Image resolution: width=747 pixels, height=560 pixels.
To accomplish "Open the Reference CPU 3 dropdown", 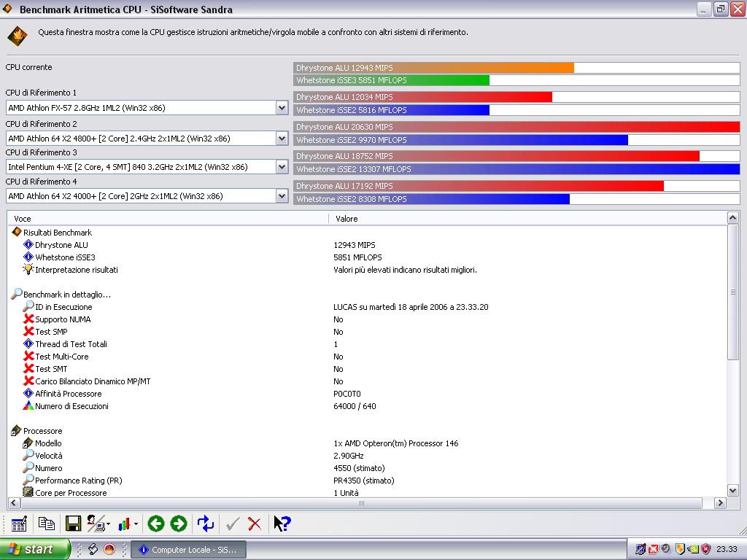I will [282, 167].
